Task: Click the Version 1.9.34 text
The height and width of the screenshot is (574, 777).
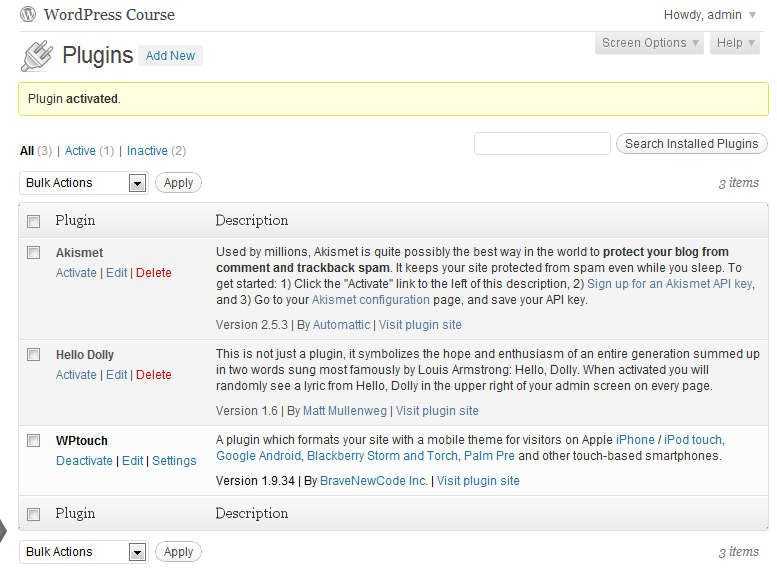Action: click(255, 481)
